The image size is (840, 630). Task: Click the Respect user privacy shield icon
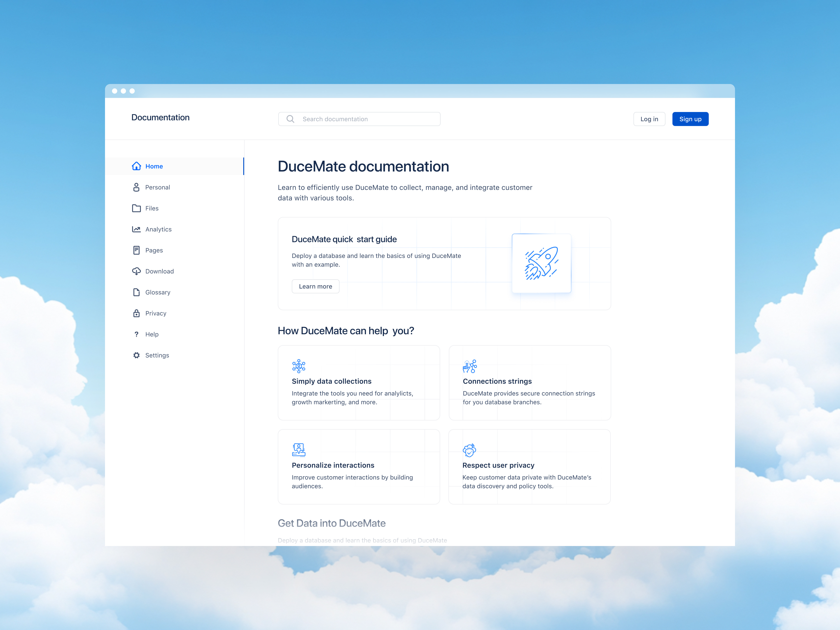click(x=469, y=450)
